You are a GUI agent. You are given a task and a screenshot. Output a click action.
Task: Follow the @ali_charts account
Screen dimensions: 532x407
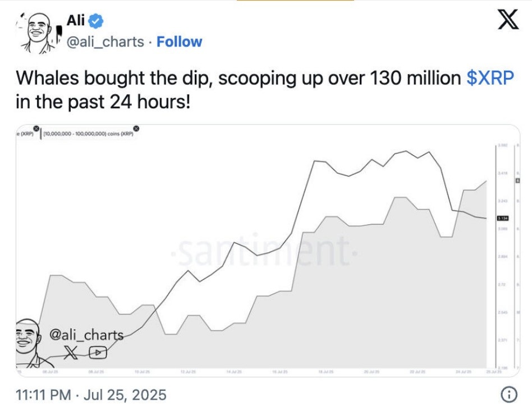(179, 42)
